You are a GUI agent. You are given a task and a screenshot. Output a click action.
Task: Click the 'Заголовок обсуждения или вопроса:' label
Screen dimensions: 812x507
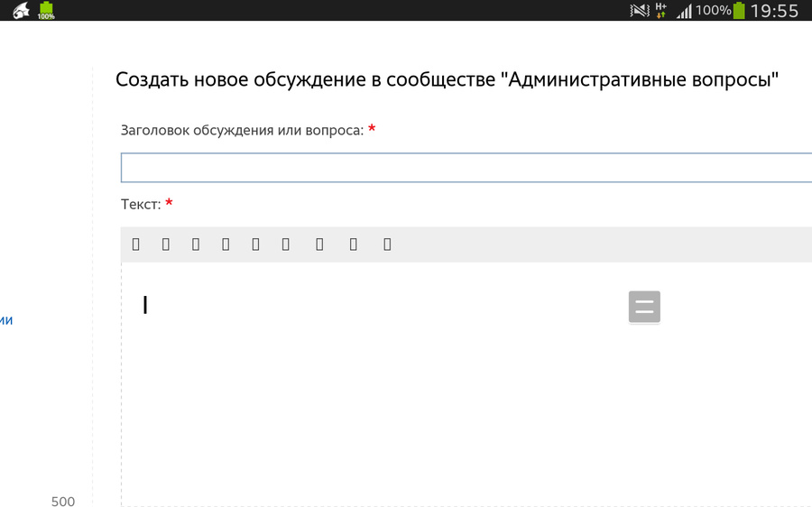click(x=243, y=130)
